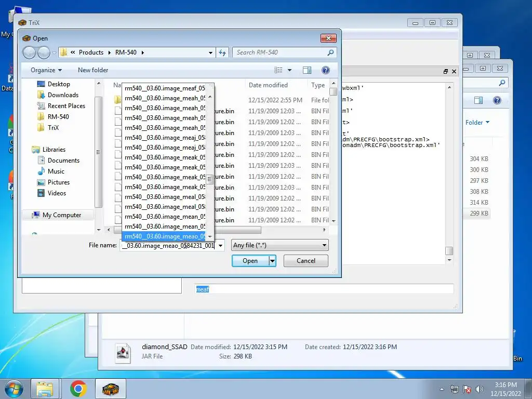Open the Organize menu
The width and height of the screenshot is (532, 399).
46,70
